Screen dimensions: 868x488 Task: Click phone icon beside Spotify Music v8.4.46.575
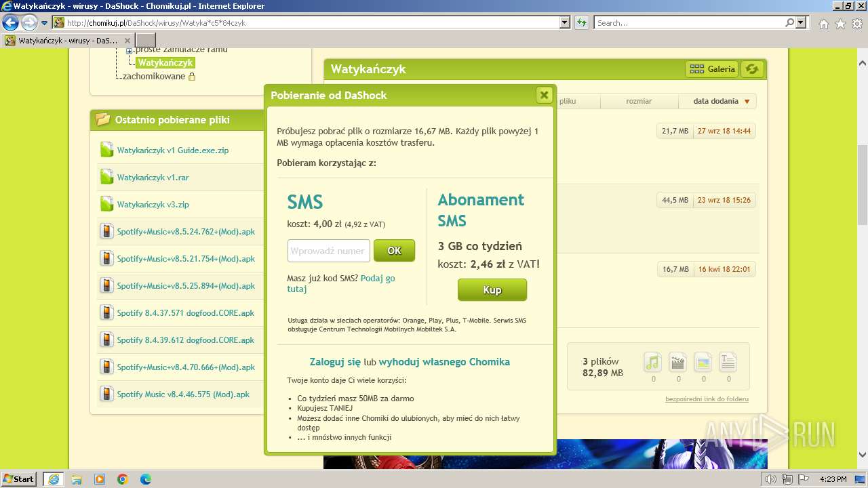click(x=106, y=394)
